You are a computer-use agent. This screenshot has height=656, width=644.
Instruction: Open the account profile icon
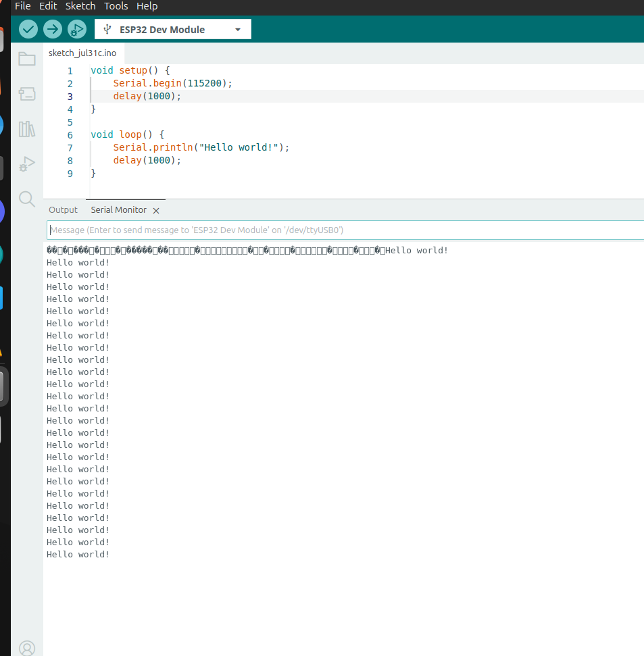(x=27, y=648)
